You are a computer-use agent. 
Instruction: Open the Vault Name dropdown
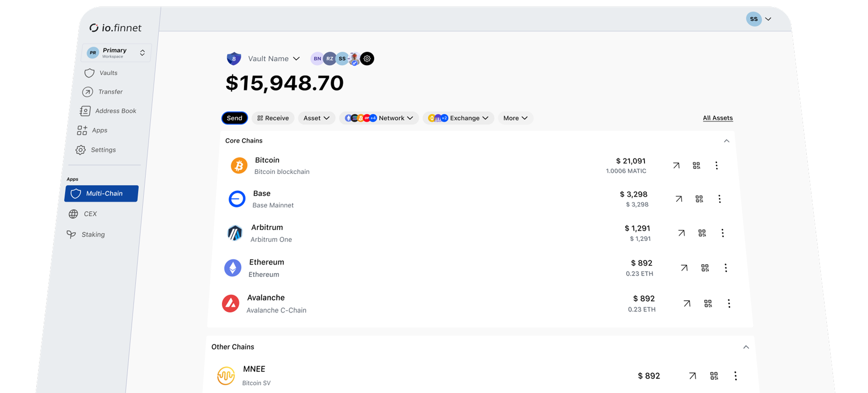pyautogui.click(x=274, y=59)
